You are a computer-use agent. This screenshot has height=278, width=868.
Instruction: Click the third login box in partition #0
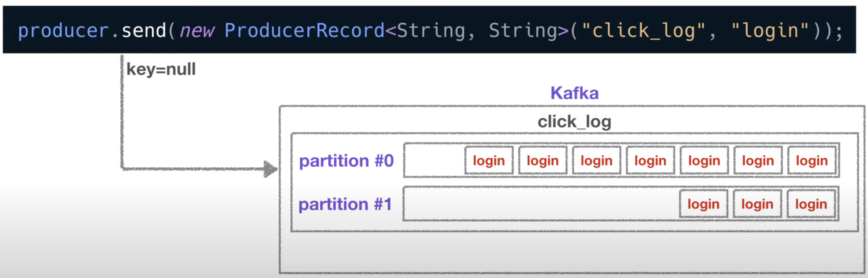click(x=596, y=160)
